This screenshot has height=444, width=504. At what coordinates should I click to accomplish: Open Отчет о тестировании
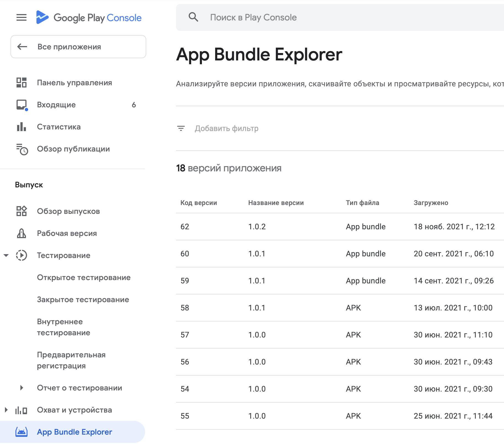click(x=80, y=388)
